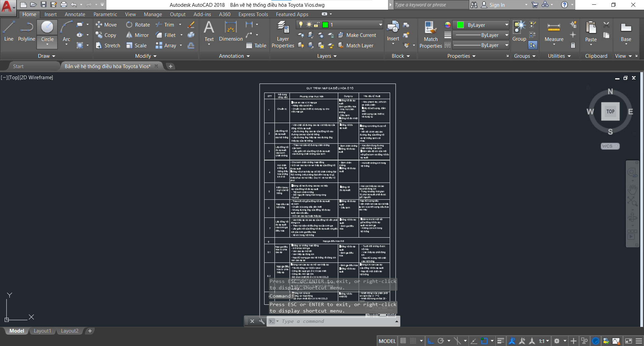Open the object color ByLayer dropdown
644x346 pixels.
(x=506, y=25)
